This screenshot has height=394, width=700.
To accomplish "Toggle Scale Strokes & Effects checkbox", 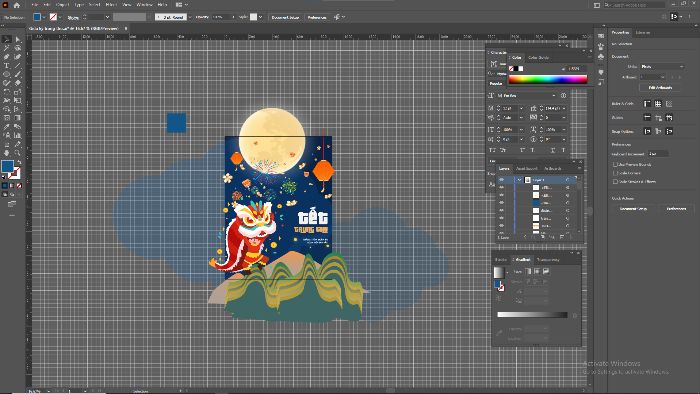I will pyautogui.click(x=615, y=182).
